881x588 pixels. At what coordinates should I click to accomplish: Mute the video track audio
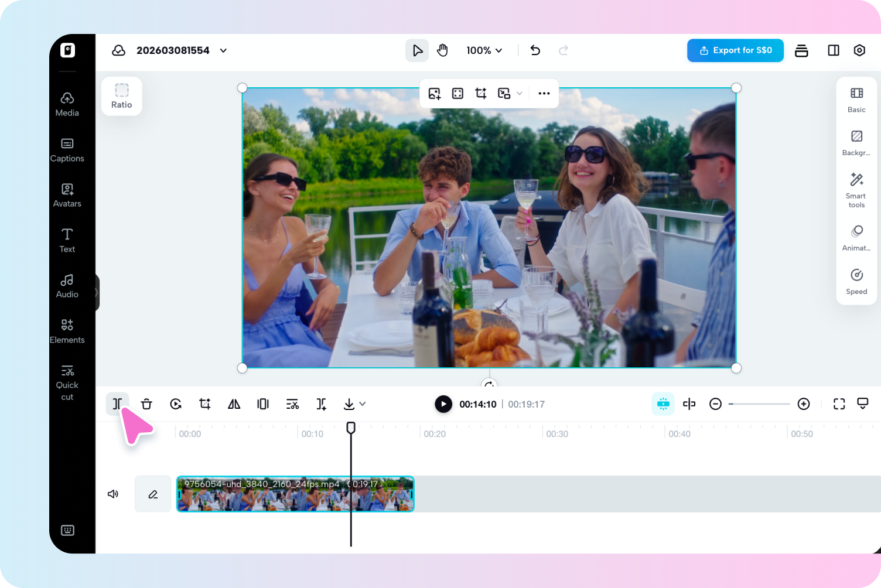coord(113,494)
